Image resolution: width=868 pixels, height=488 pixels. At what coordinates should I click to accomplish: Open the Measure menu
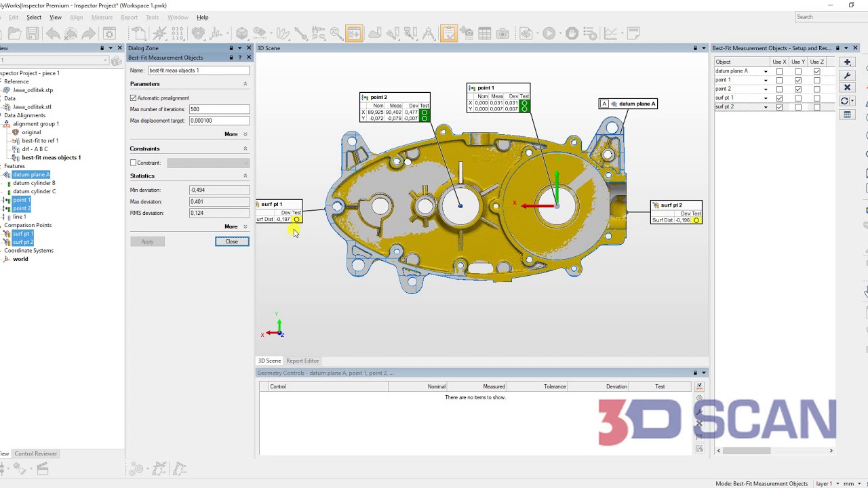pyautogui.click(x=102, y=17)
